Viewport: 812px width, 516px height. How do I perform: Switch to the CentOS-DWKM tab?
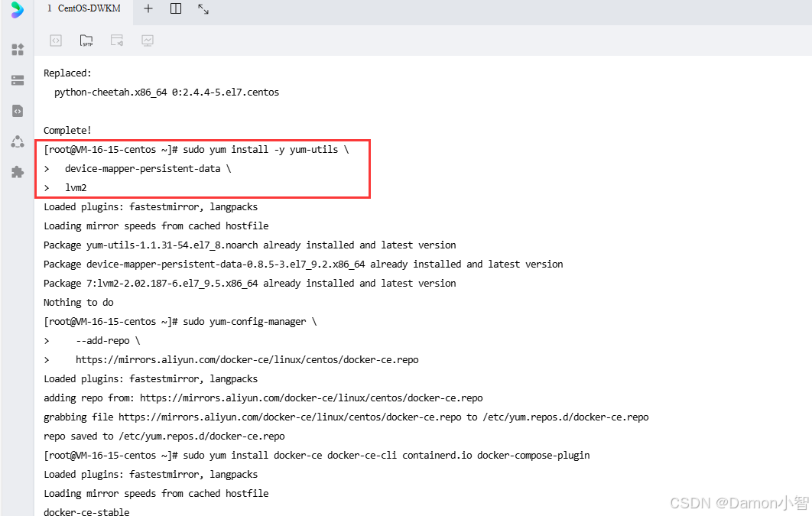[84, 8]
